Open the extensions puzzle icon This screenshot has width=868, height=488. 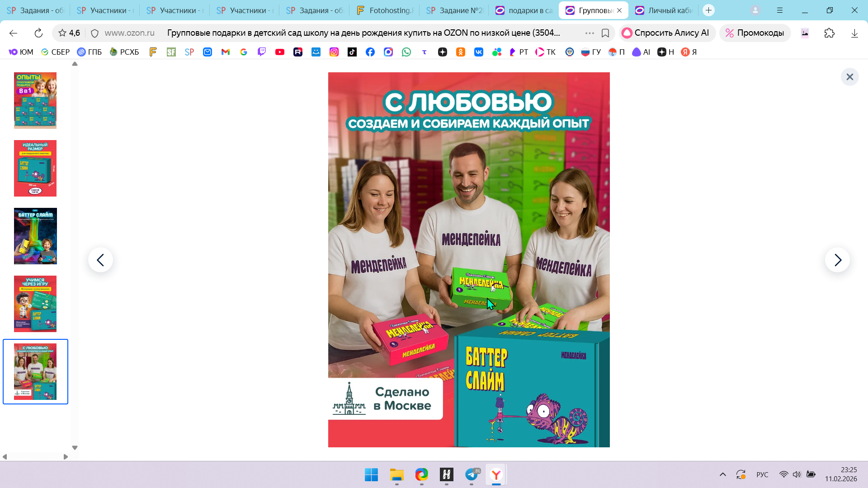(829, 33)
